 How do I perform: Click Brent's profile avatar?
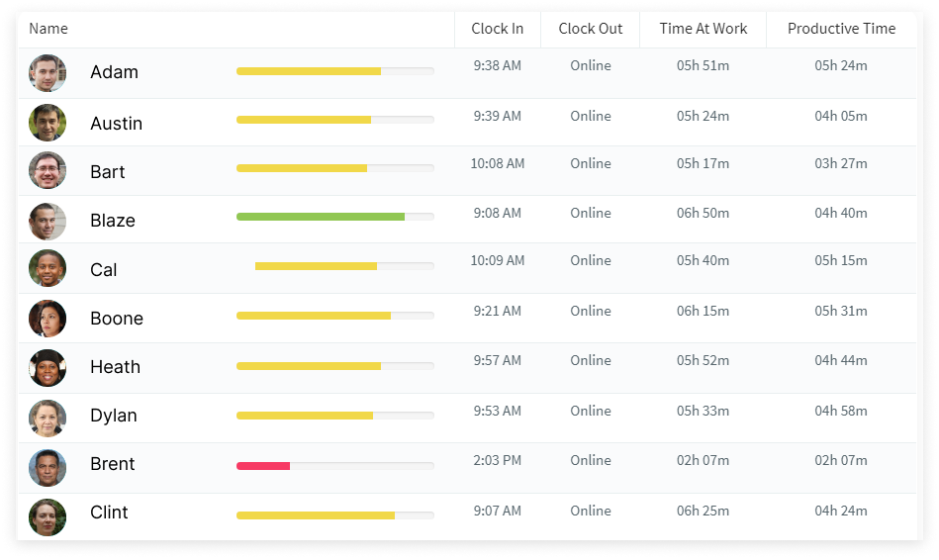pos(47,464)
